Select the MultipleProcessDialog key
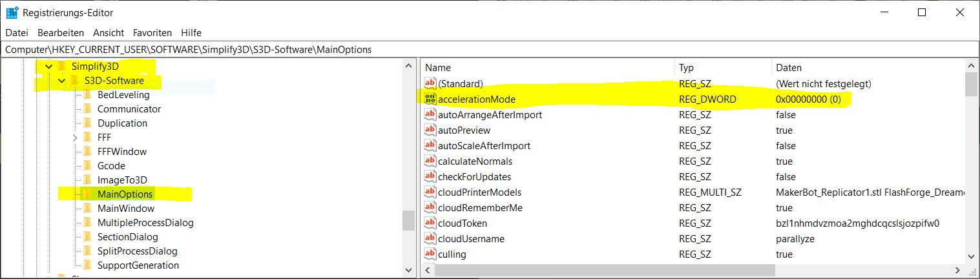980x279 pixels. click(145, 223)
